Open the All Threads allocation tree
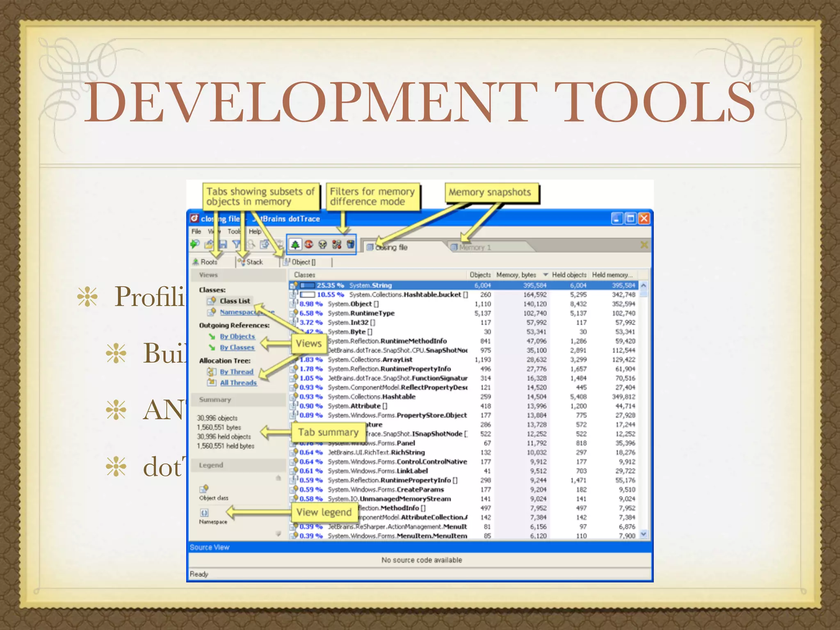 click(238, 383)
